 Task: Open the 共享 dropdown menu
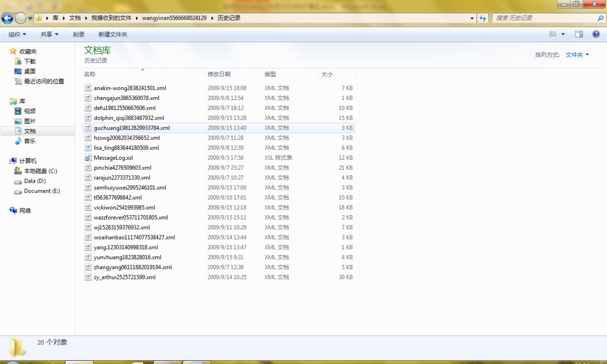point(49,34)
